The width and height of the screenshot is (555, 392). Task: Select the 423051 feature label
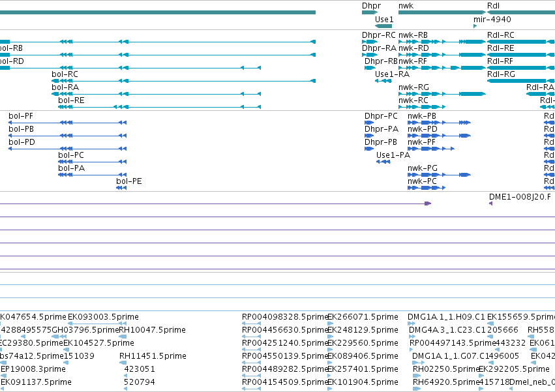[x=140, y=369]
